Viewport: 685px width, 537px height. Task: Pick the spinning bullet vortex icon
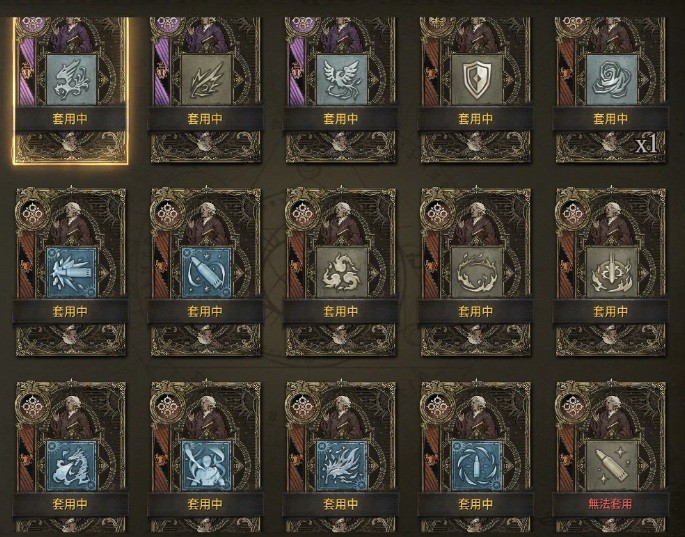(x=476, y=465)
